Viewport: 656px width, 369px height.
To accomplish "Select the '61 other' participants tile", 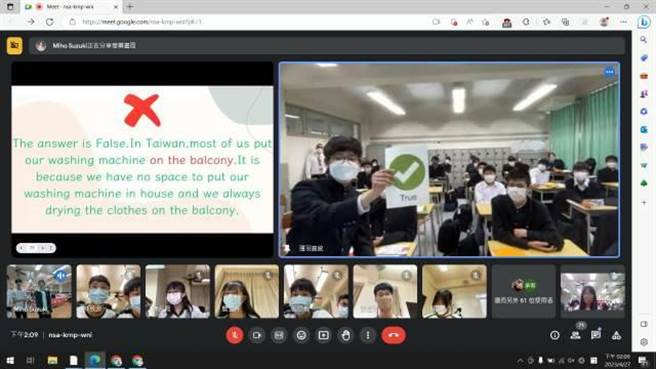I will pos(523,291).
